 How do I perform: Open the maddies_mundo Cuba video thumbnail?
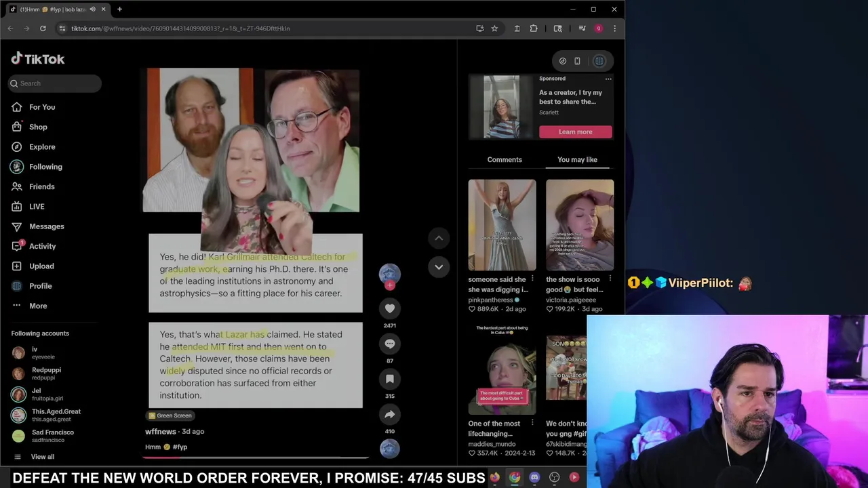(502, 369)
